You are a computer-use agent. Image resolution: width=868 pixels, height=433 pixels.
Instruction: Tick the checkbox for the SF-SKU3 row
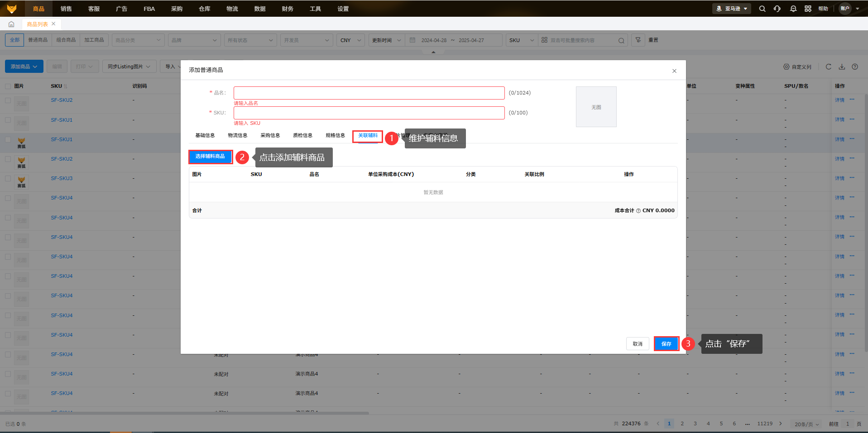pos(8,178)
